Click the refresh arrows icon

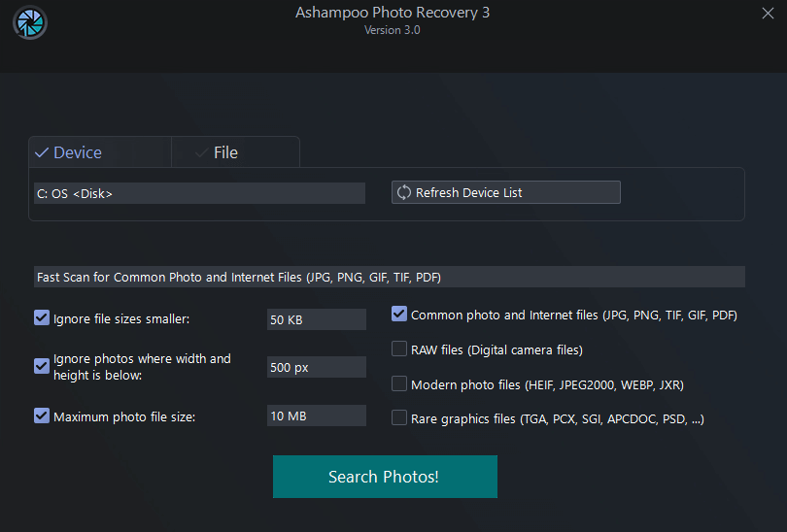[x=403, y=192]
